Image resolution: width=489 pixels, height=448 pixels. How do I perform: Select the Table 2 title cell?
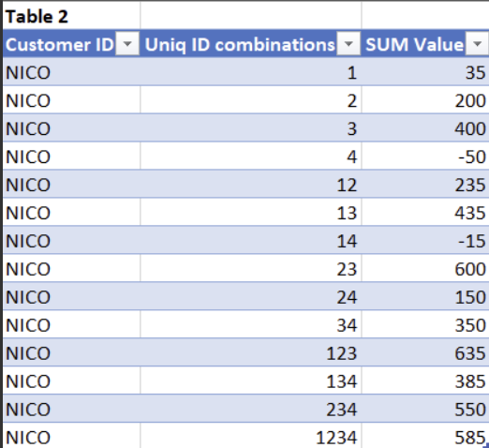click(x=71, y=16)
